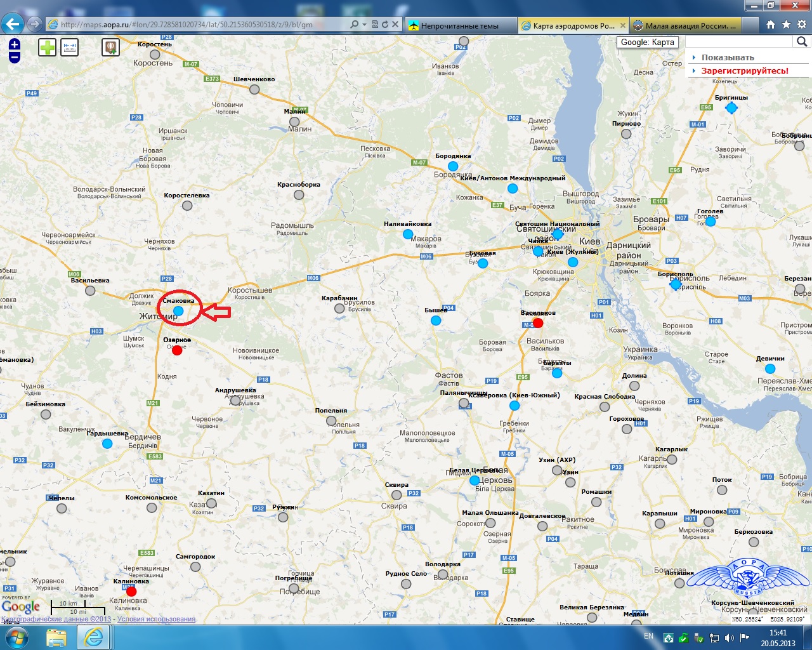Open the address bar search dropdown arrow
Image resolution: width=812 pixels, height=650 pixels.
[364, 25]
